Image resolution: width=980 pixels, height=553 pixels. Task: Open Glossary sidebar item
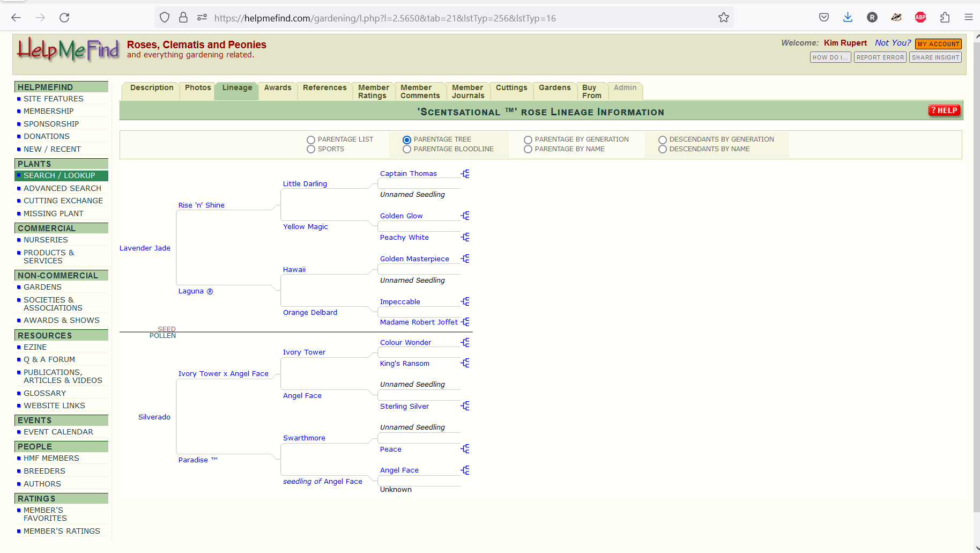pyautogui.click(x=44, y=393)
